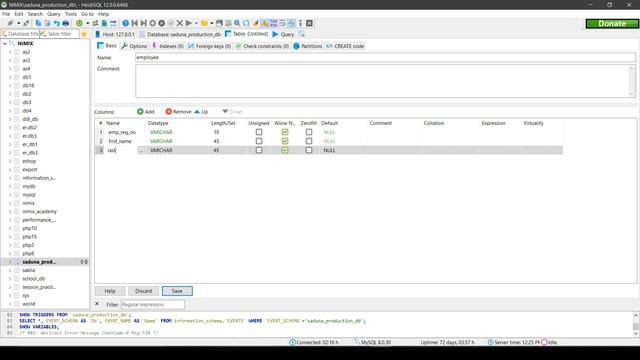Expand the saduna_prod... database node
This screenshot has height=360, width=640.
pyautogui.click(x=10, y=262)
